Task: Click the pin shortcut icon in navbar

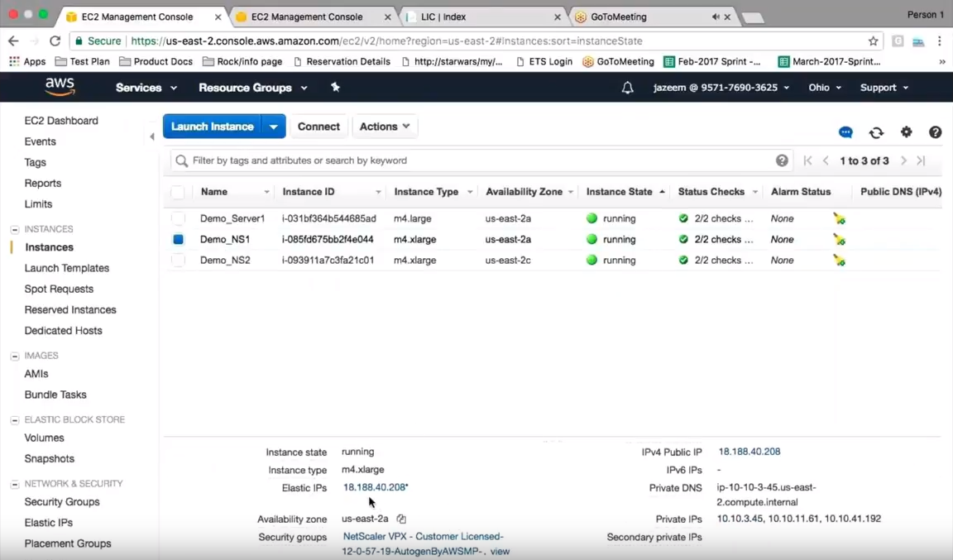Action: 335,88
